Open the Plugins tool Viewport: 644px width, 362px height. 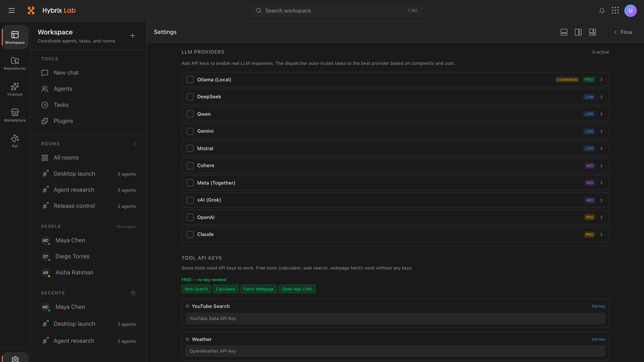89,121
